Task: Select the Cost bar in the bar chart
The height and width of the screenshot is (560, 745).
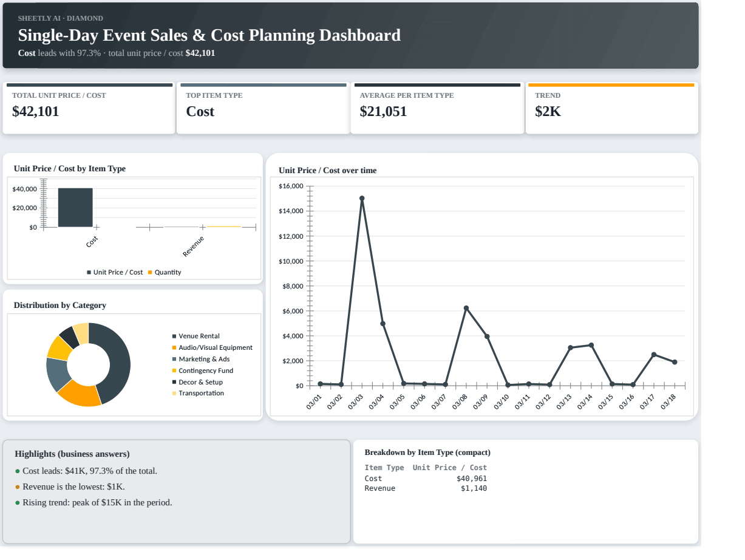Action: click(x=75, y=208)
